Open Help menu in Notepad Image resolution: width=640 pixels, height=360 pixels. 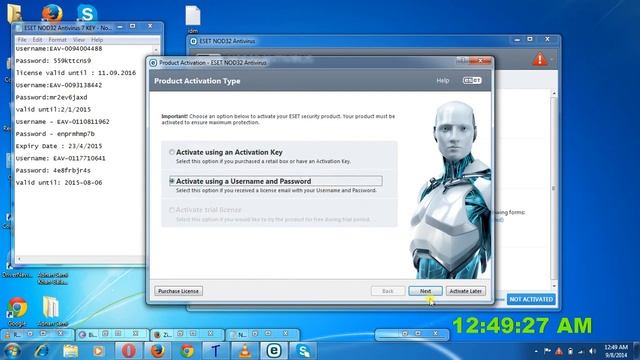[x=97, y=40]
